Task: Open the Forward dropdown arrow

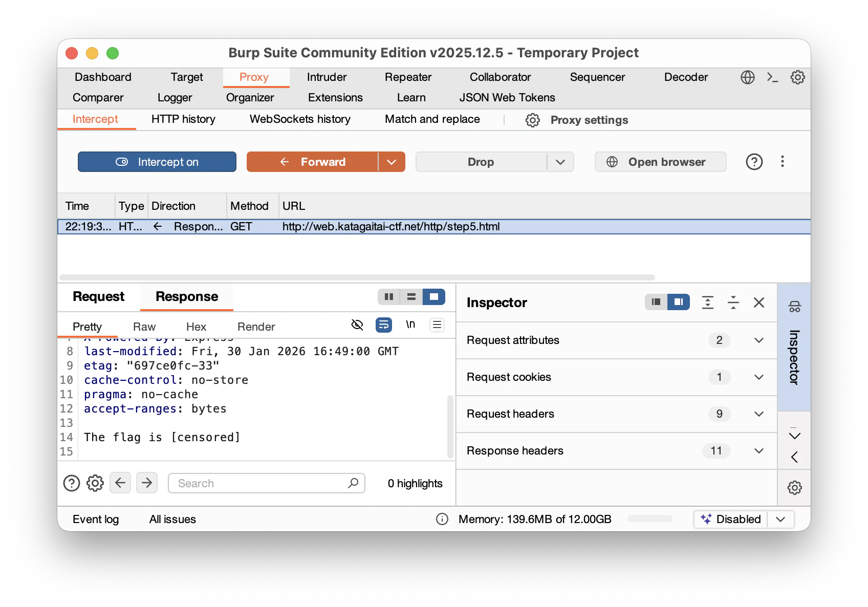Action: pos(392,162)
